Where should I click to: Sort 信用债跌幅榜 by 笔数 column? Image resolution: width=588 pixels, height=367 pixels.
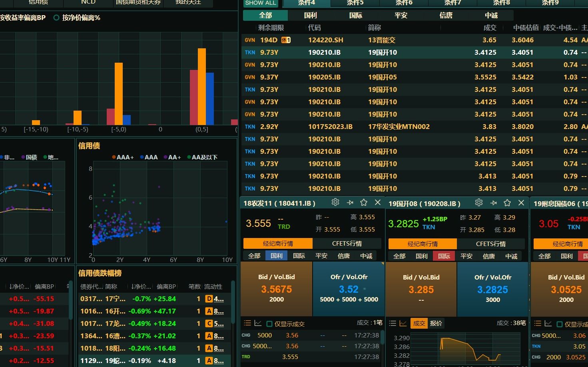[194, 286]
